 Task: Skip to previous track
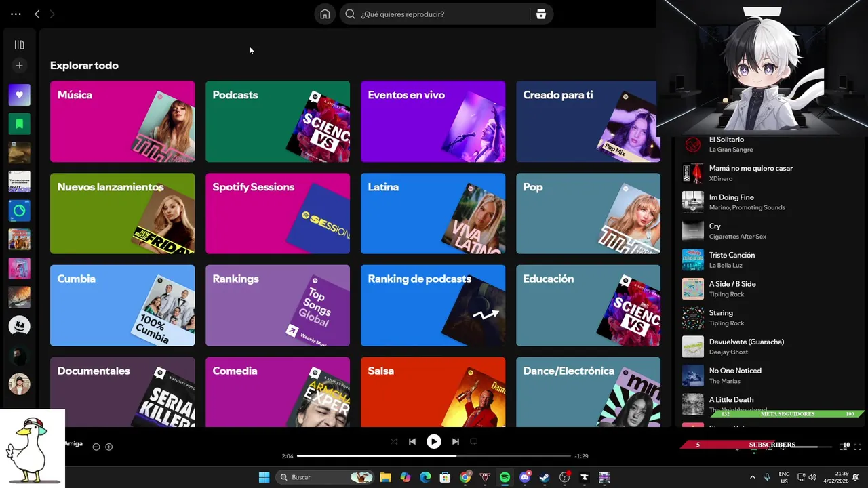click(x=412, y=441)
